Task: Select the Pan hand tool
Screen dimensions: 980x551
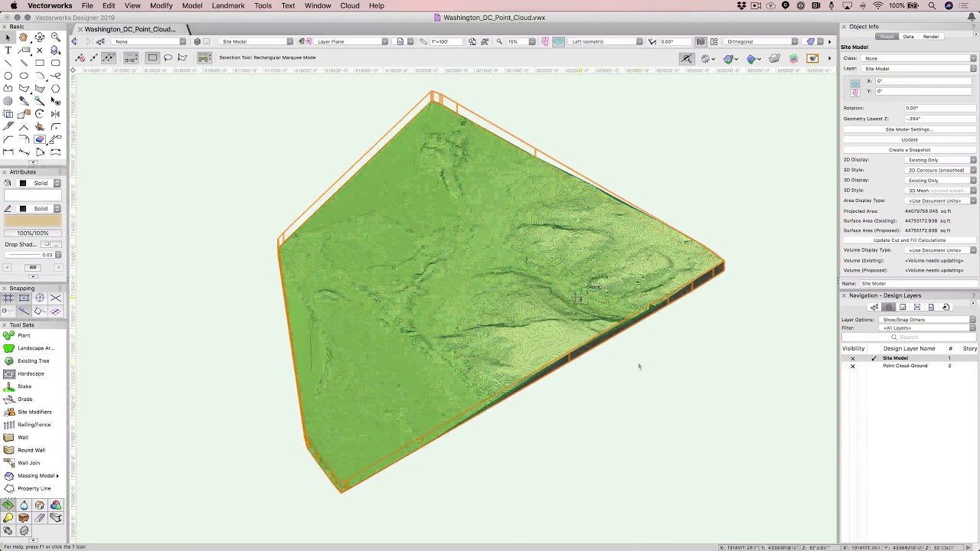Action: pos(23,37)
